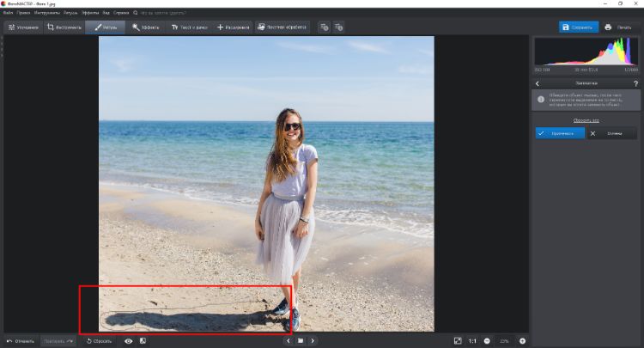Click the blue Сохранить save button

click(578, 27)
